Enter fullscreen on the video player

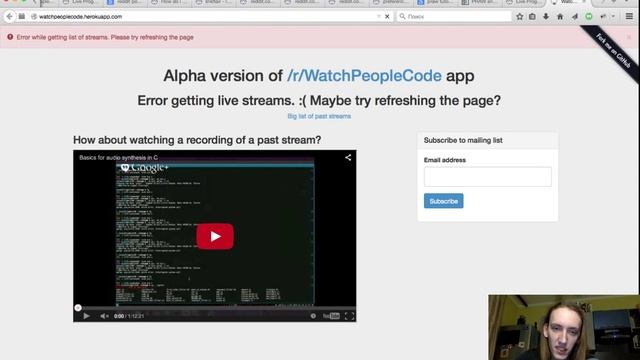[349, 316]
